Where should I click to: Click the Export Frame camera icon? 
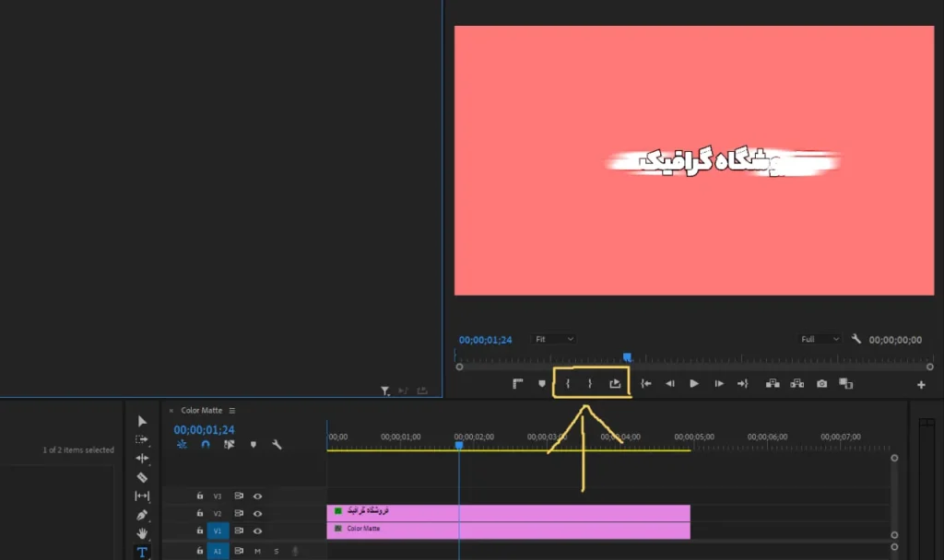pos(821,384)
